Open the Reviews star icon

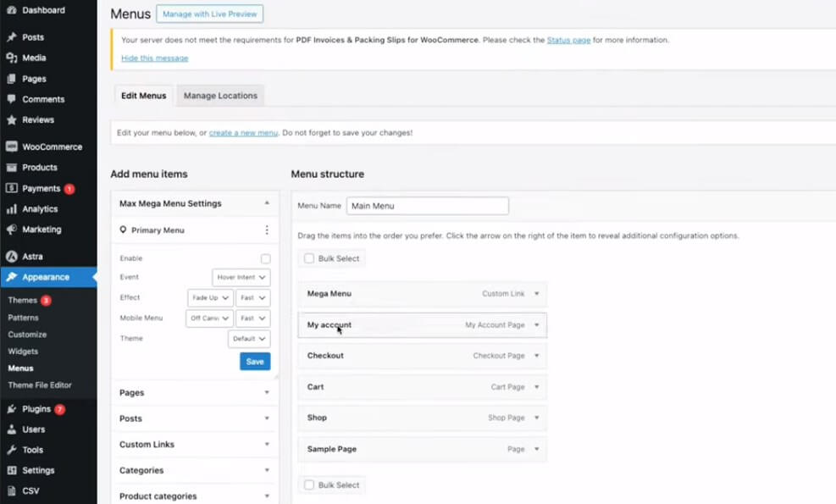pos(11,120)
